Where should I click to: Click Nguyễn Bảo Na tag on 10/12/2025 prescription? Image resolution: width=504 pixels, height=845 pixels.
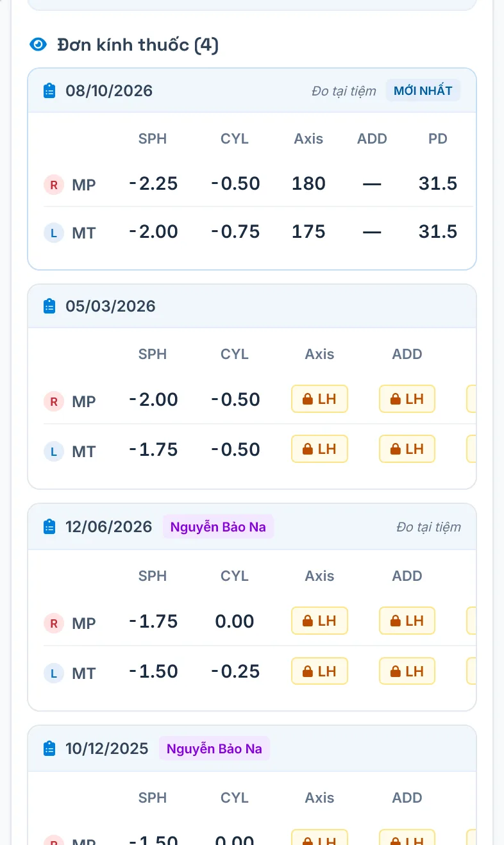214,748
